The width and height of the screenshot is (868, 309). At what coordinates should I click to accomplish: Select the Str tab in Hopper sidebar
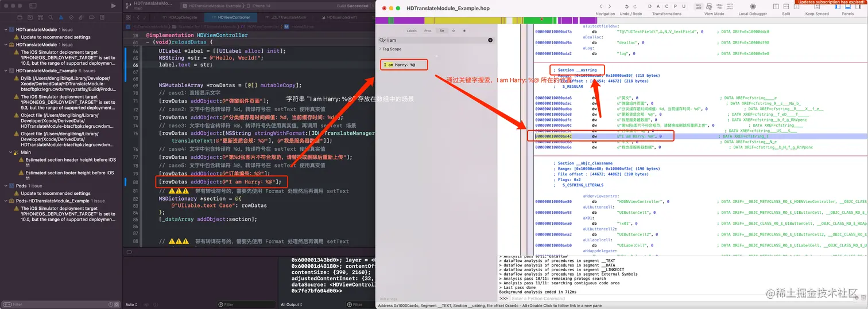pyautogui.click(x=442, y=30)
